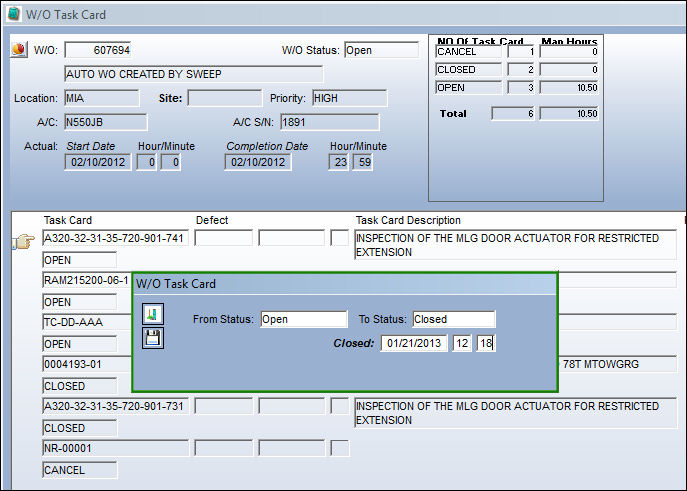Click the AUTO WO CREATED BY SWEEP description field
The width and height of the screenshot is (687, 491).
click(194, 74)
